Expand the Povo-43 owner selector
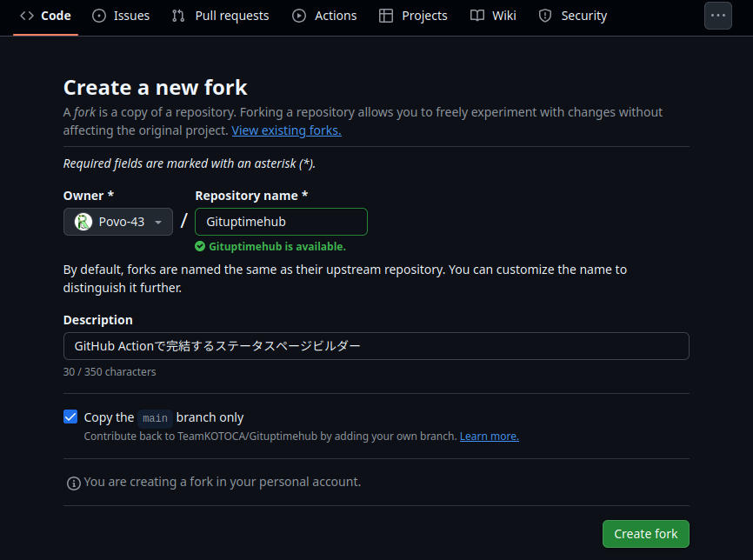753x560 pixels. 157,221
